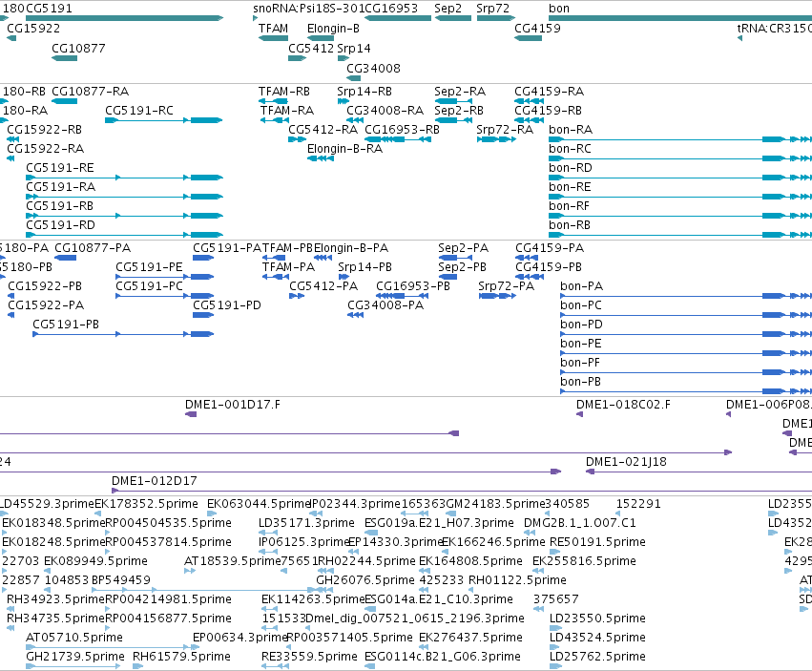Open BAC clone DME1-018C02.F label
Viewport: 812px width, 671px height.
(623, 405)
